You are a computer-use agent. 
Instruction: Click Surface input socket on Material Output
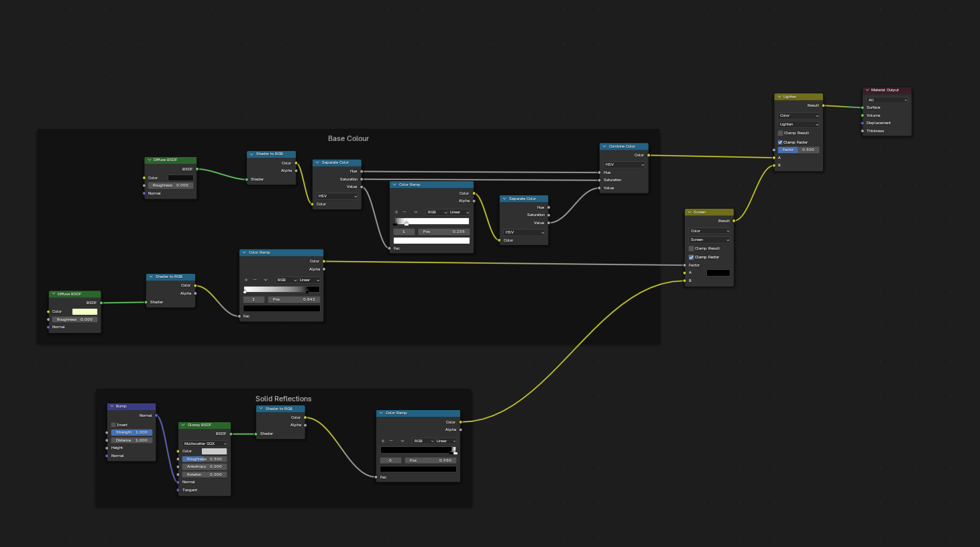click(x=863, y=107)
